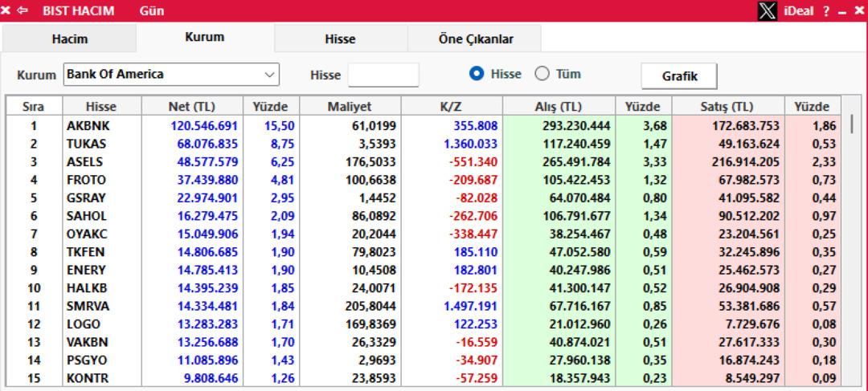Switch to the Hisse tab
The width and height of the screenshot is (868, 391).
tap(341, 39)
